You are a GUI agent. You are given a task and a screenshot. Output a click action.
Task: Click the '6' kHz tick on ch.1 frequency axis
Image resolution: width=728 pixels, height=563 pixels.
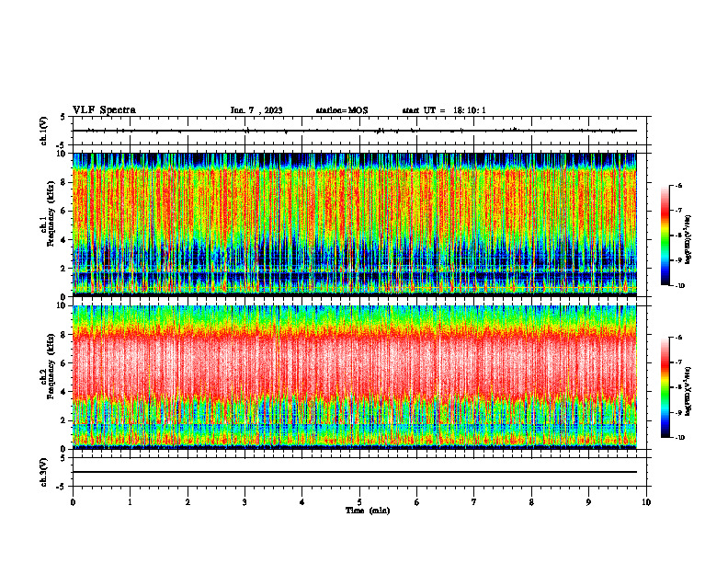[x=65, y=211]
